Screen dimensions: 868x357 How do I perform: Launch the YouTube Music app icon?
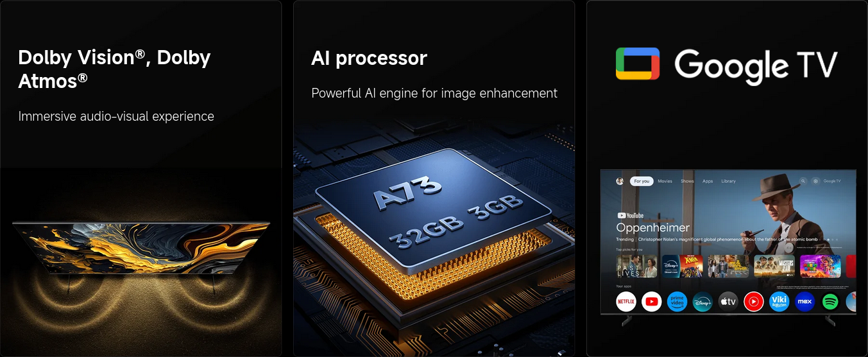tap(754, 301)
